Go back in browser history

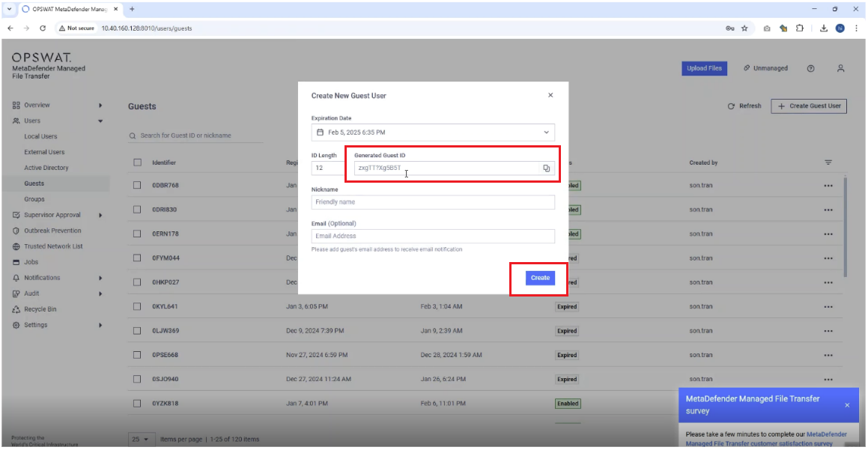[x=10, y=28]
